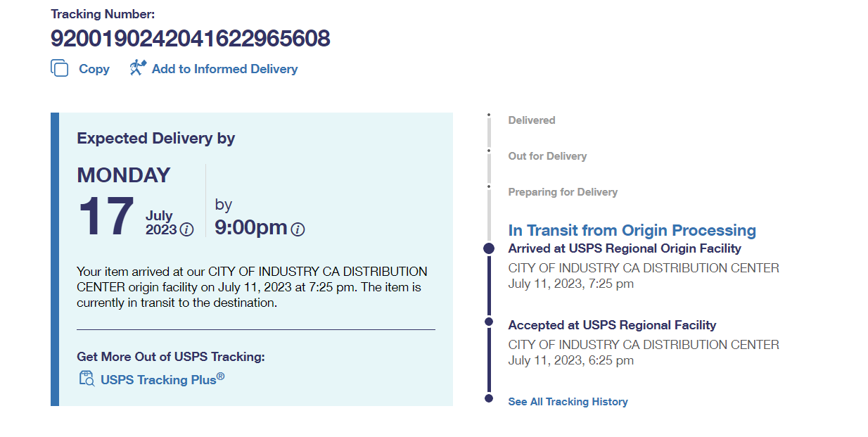Select the Preparing for Delivery status step
The height and width of the screenshot is (437, 868).
[x=563, y=192]
